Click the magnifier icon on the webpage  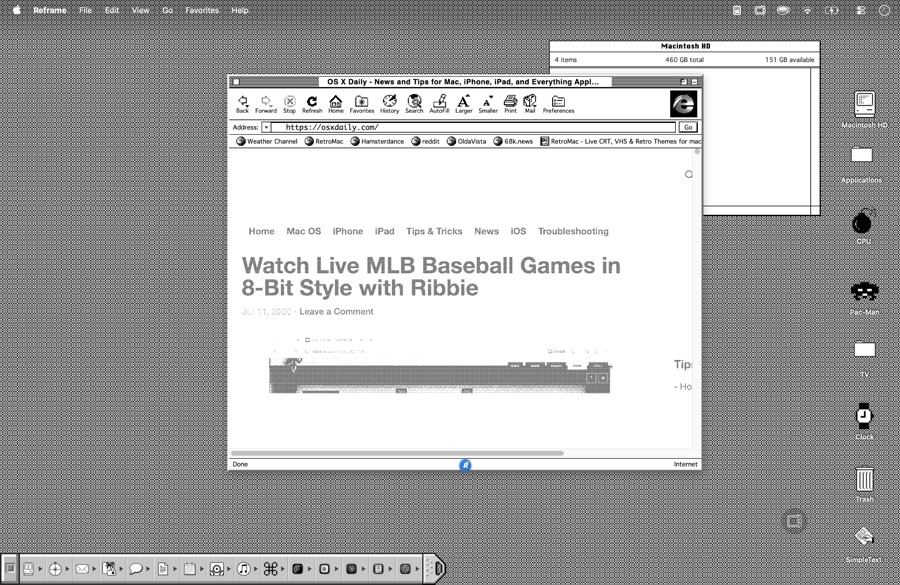coord(689,174)
